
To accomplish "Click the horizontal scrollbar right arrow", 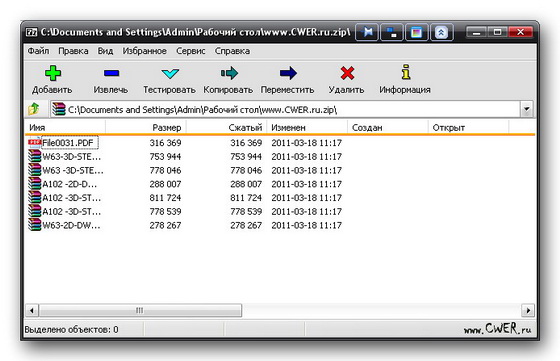I will 528,310.
